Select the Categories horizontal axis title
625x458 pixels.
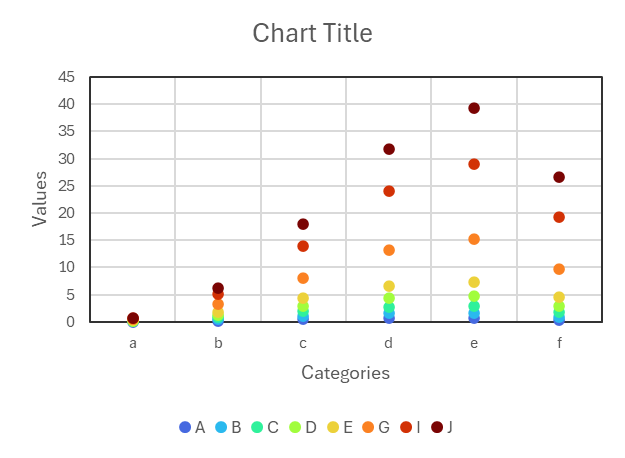345,373
